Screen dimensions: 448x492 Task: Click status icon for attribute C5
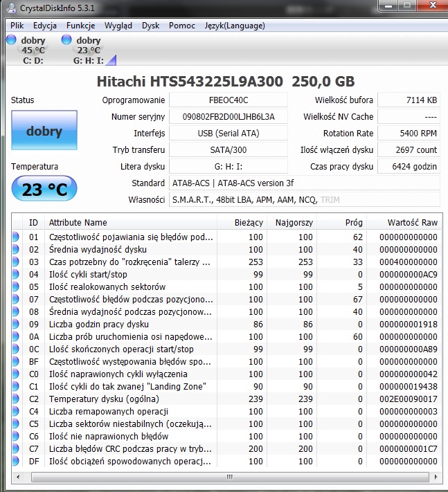(x=16, y=423)
